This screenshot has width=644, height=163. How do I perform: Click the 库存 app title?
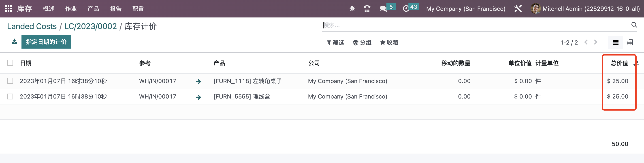[x=24, y=9]
